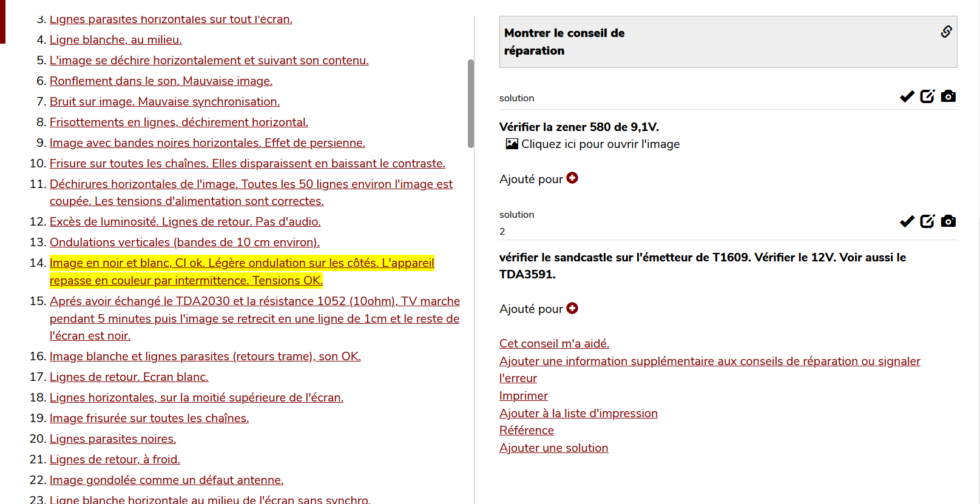Open 'Ondulations verticales' item

click(184, 242)
